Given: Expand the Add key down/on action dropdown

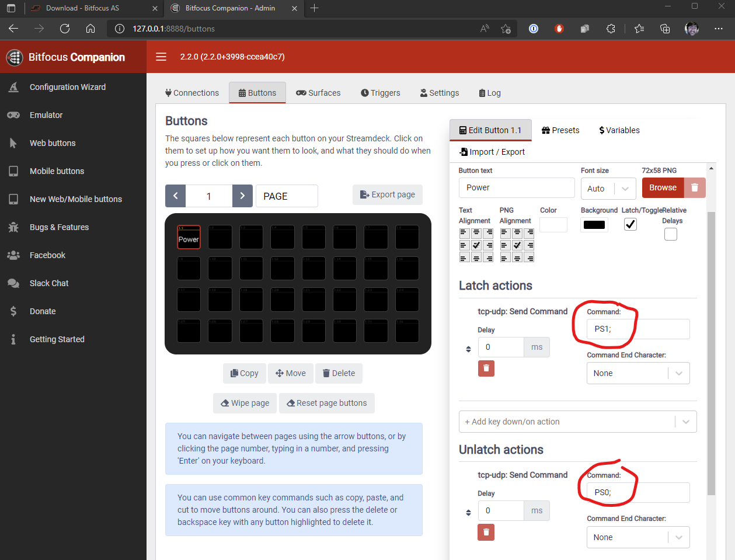Looking at the screenshot, I should tap(578, 422).
